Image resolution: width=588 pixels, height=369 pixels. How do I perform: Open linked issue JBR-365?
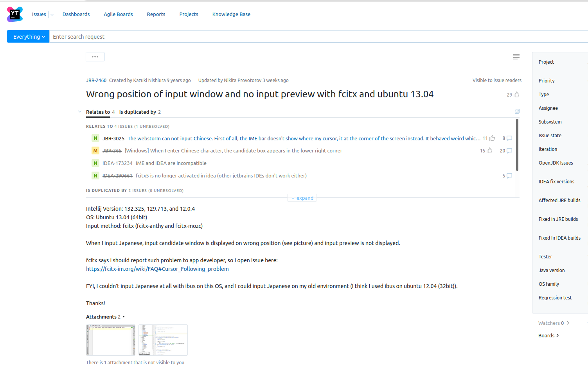click(112, 150)
